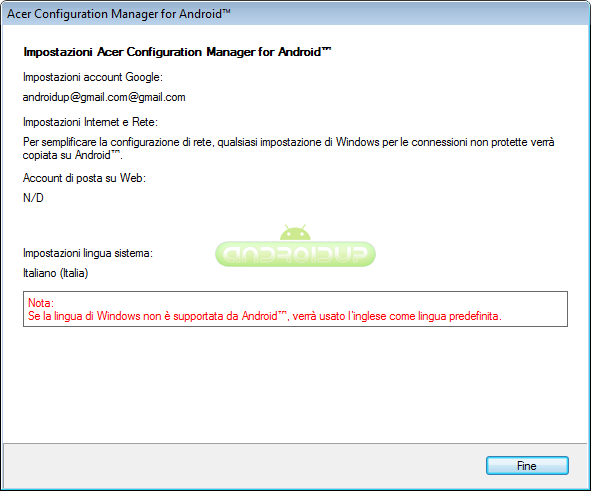Click the gray footer bar beside Fine

pyautogui.click(x=241, y=466)
